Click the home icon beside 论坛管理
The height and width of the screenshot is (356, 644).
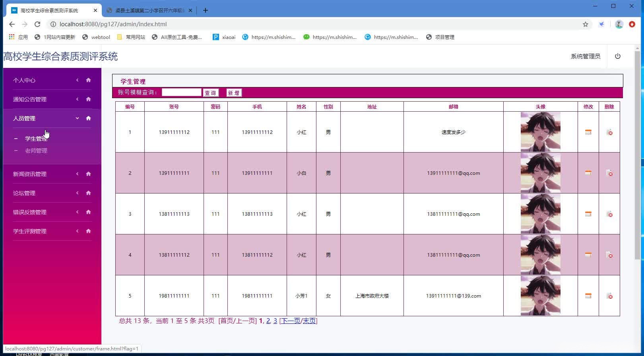pos(88,193)
